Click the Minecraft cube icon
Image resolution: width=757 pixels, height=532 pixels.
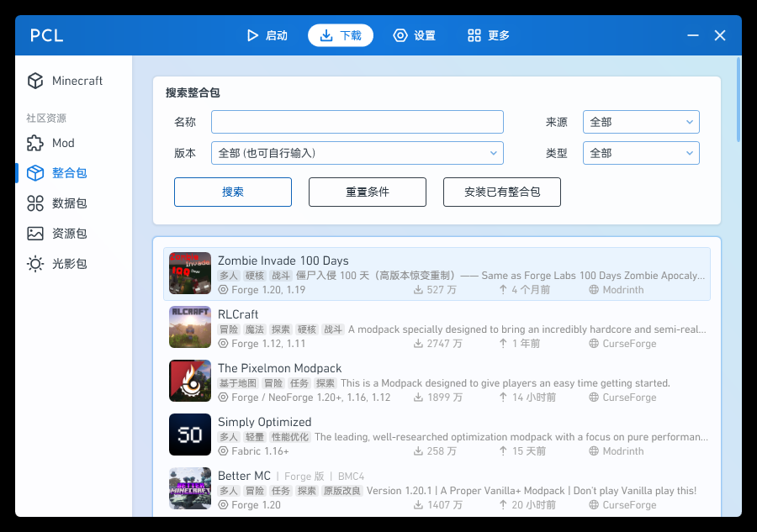coord(35,81)
